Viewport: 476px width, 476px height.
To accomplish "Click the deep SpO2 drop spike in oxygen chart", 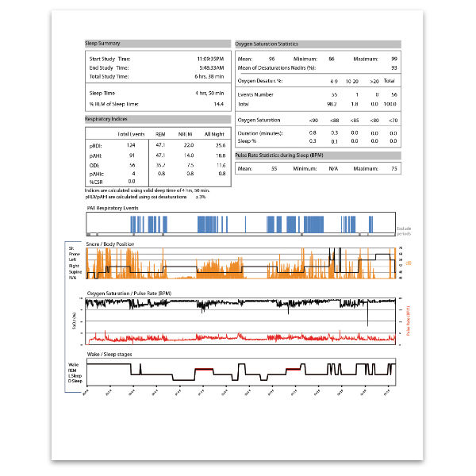I will (x=367, y=313).
